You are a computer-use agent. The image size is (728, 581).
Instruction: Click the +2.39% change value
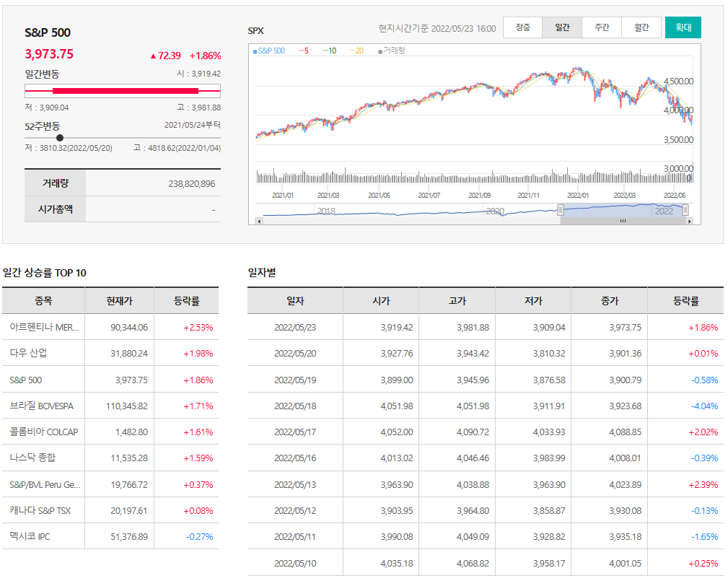point(703,484)
